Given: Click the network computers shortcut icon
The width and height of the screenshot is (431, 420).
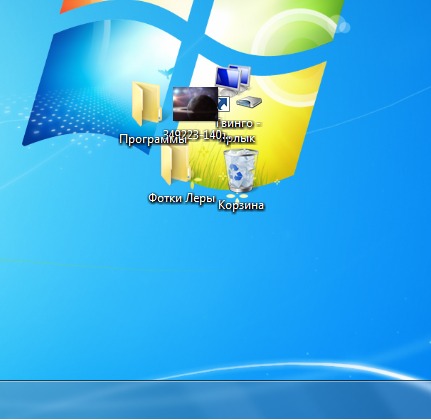Looking at the screenshot, I should (x=238, y=87).
